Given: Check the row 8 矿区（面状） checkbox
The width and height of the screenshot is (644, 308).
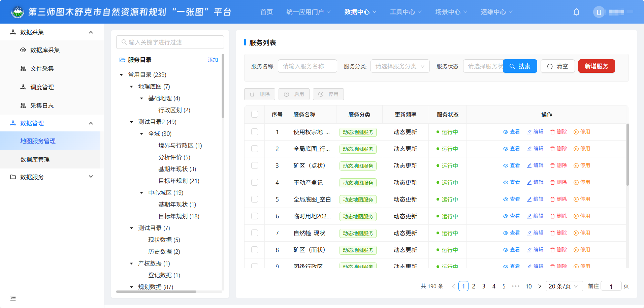Looking at the screenshot, I should click(255, 250).
